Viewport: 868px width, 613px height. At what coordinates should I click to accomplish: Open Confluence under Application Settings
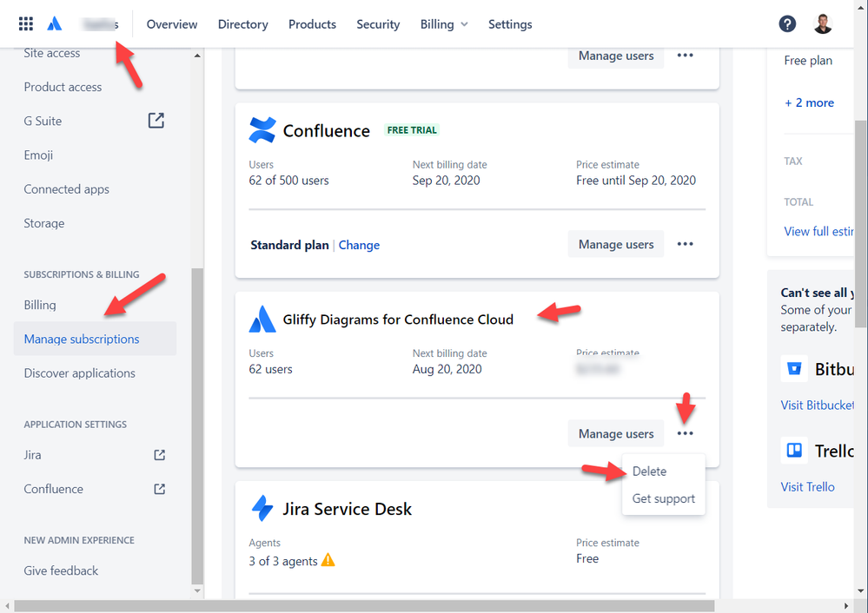pos(53,489)
